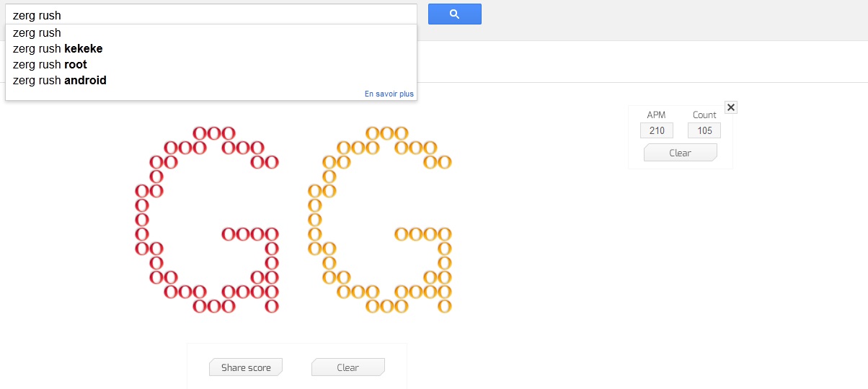Focus the search box containing 'zerg rush'

(x=211, y=14)
